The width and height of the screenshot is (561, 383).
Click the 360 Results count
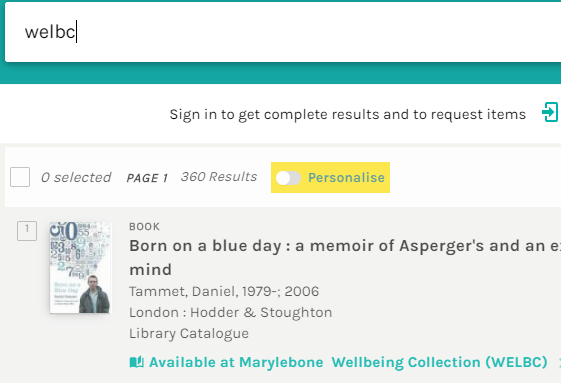219,177
